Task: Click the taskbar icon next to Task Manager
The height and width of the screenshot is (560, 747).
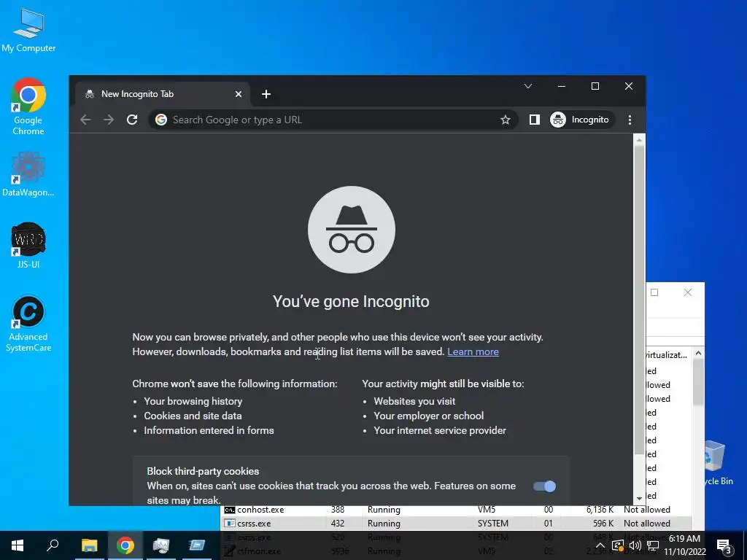Action: click(x=197, y=545)
